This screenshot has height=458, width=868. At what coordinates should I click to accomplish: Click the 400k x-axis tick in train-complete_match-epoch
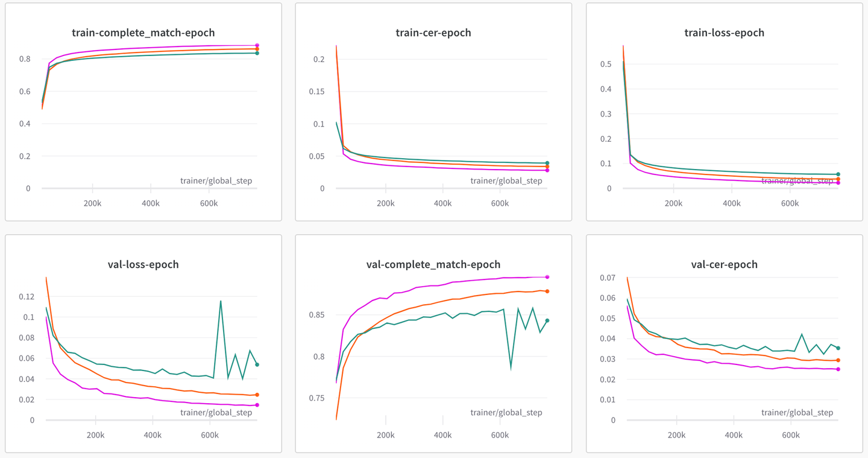(151, 203)
